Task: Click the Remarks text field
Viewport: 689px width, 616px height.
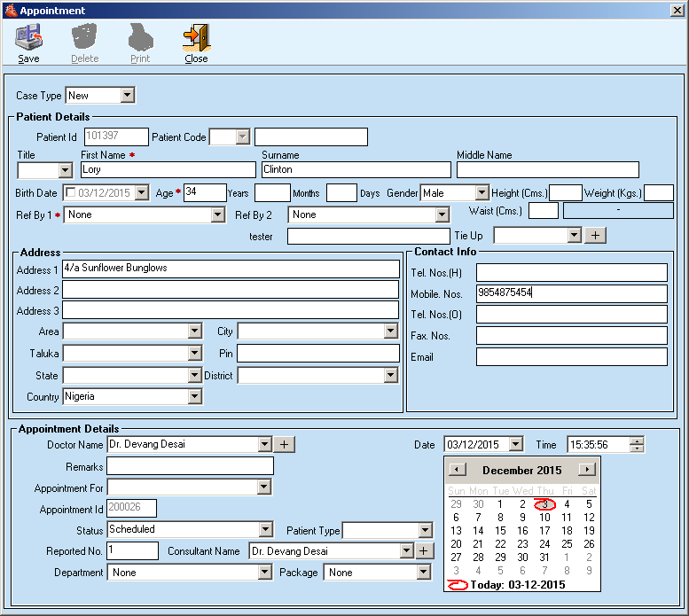Action: (x=190, y=466)
